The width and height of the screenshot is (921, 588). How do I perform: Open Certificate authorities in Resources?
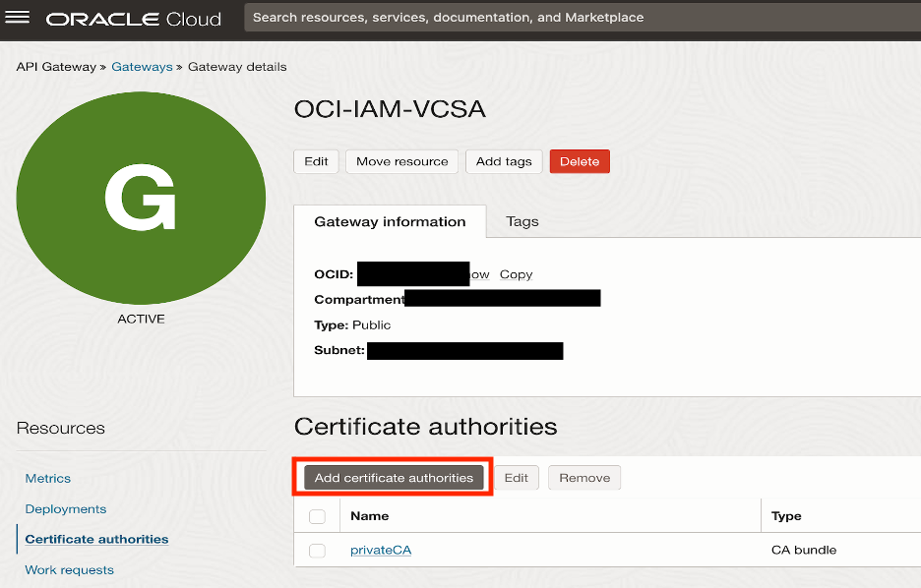coord(96,539)
